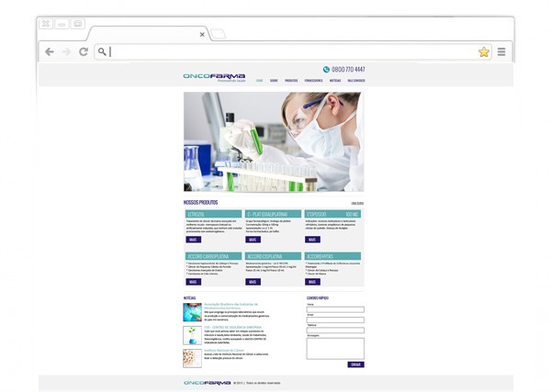Image resolution: width=551 pixels, height=392 pixels.
Task: Click the 'ver todos' link beside Nossos Produtos
Action: click(357, 204)
